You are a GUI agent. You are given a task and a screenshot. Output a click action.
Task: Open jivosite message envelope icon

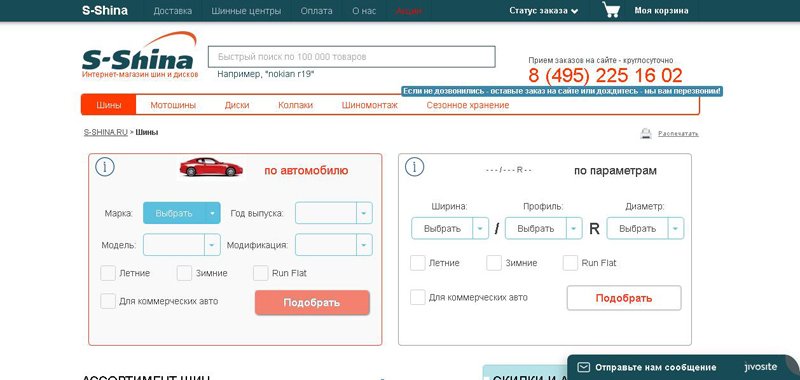point(584,367)
